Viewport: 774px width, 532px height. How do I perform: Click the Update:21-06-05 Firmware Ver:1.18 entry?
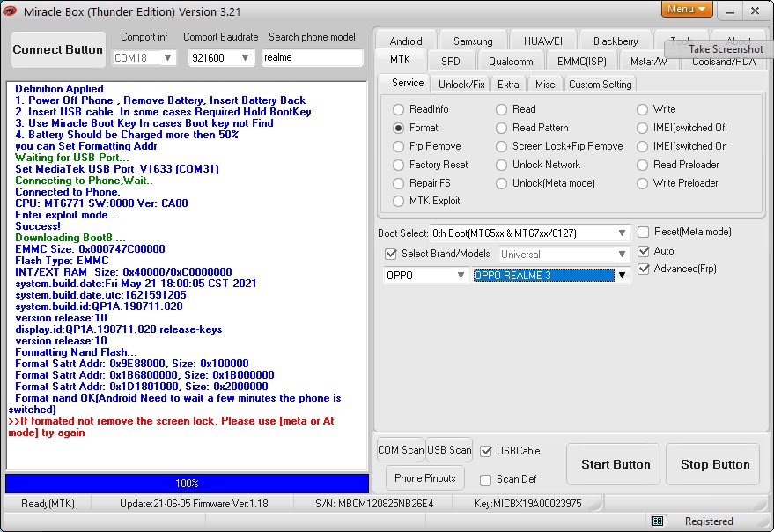194,504
